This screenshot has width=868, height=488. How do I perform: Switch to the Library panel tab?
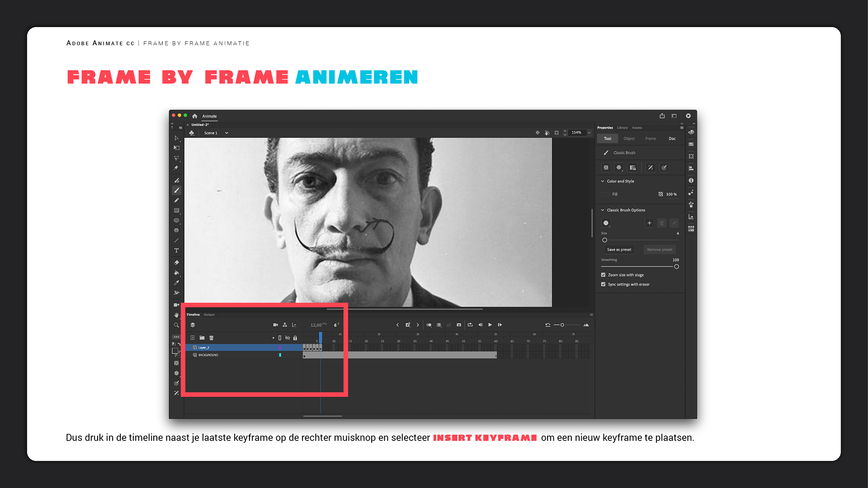[x=622, y=127]
